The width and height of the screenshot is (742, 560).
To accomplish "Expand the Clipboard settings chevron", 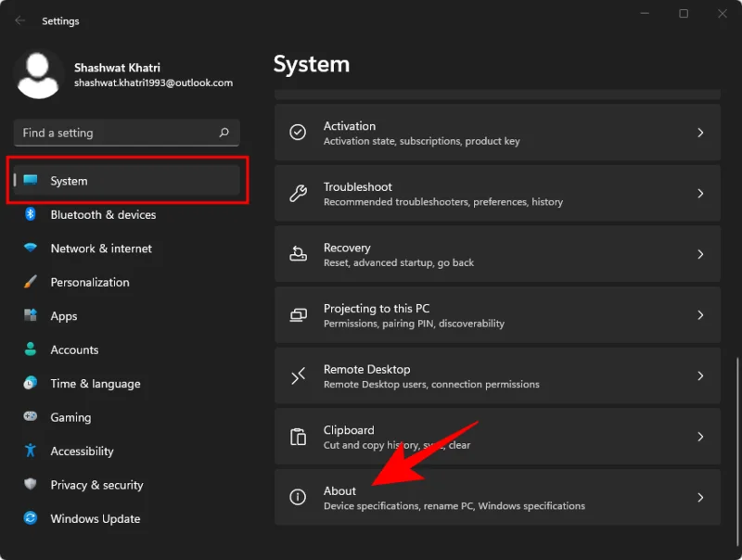I will tap(702, 436).
